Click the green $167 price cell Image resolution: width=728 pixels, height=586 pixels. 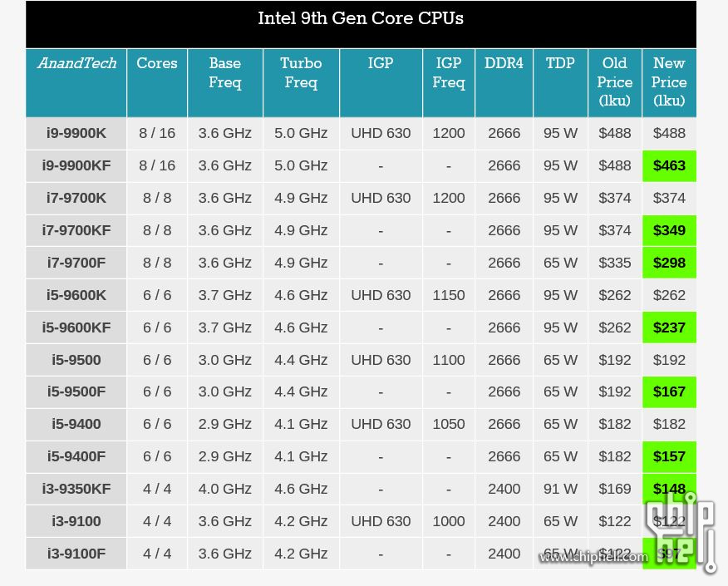click(x=669, y=391)
